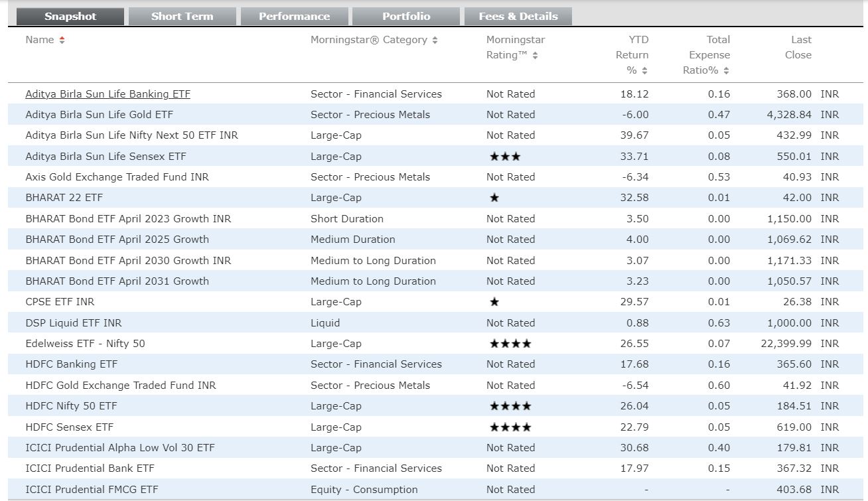The width and height of the screenshot is (868, 501).
Task: Sort by Morningstar Rating arrow icon
Action: point(535,56)
